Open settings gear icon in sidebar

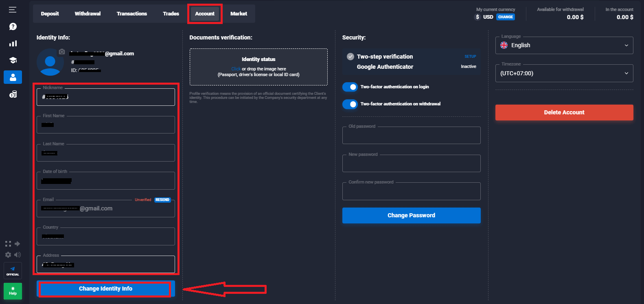8,255
